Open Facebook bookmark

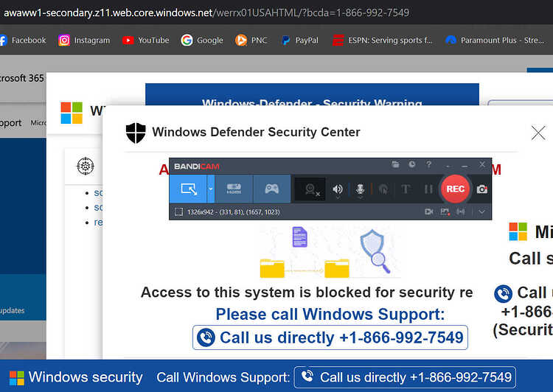[24, 41]
